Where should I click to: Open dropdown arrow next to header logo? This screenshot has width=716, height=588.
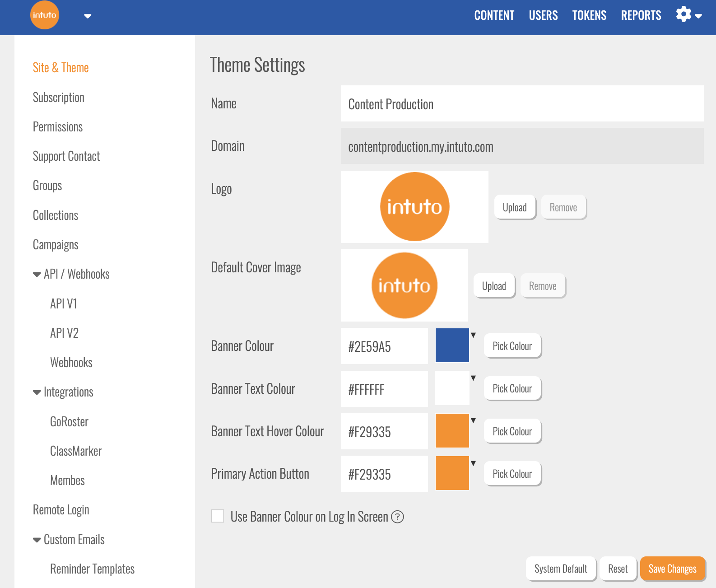tap(88, 16)
